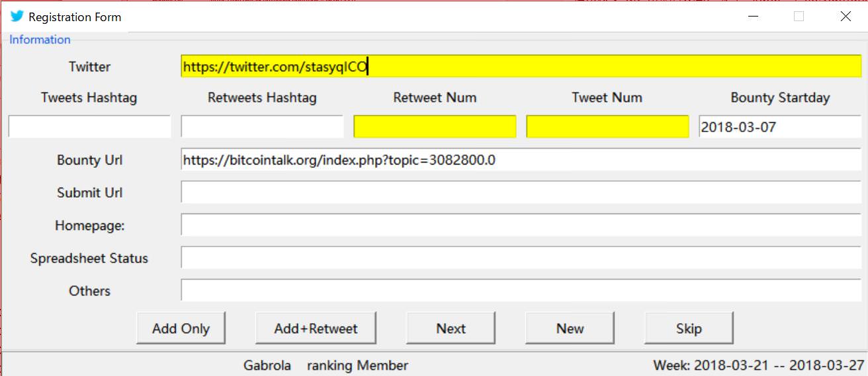Click the Tweets Hashtag label

coord(89,98)
